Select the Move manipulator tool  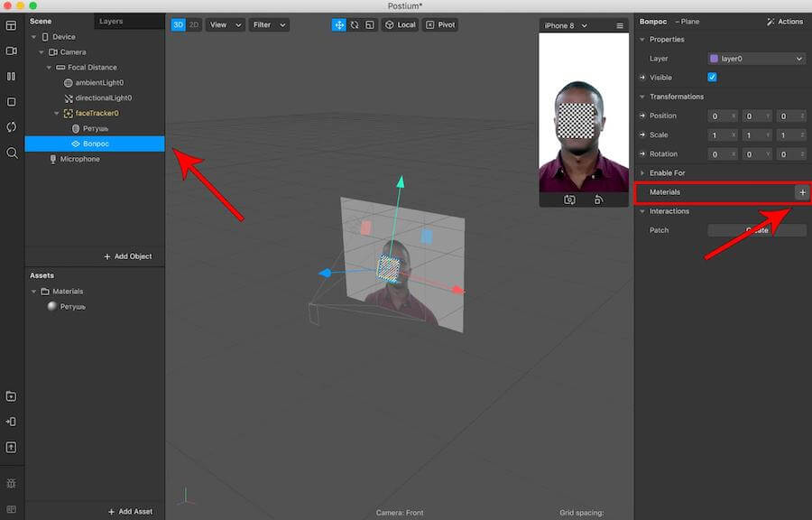pyautogui.click(x=339, y=25)
